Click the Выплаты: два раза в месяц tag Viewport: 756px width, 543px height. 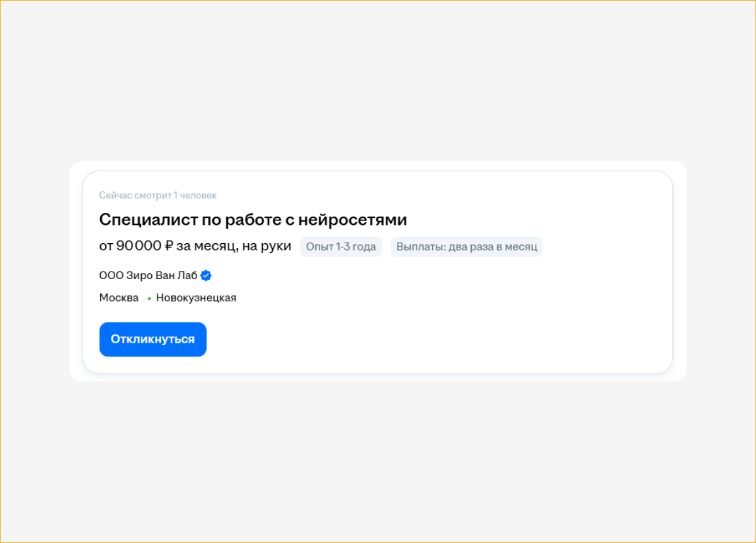(x=467, y=246)
